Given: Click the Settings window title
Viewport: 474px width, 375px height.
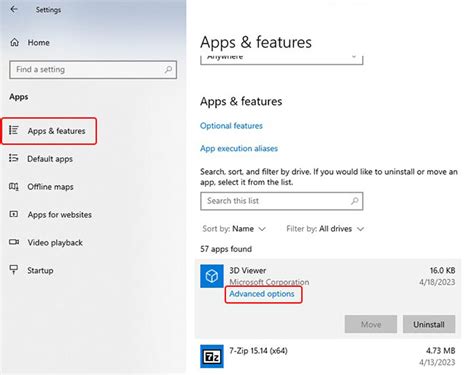Looking at the screenshot, I should coord(48,10).
